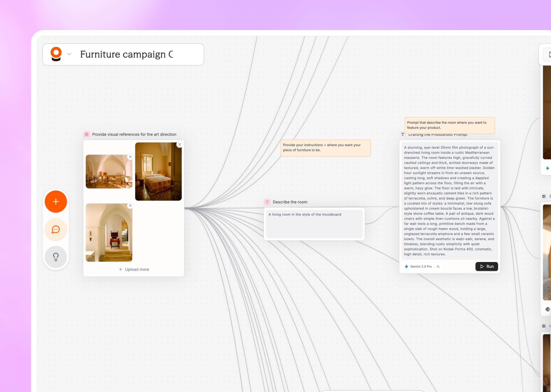Expand the chevron next to the logo

pos(69,54)
